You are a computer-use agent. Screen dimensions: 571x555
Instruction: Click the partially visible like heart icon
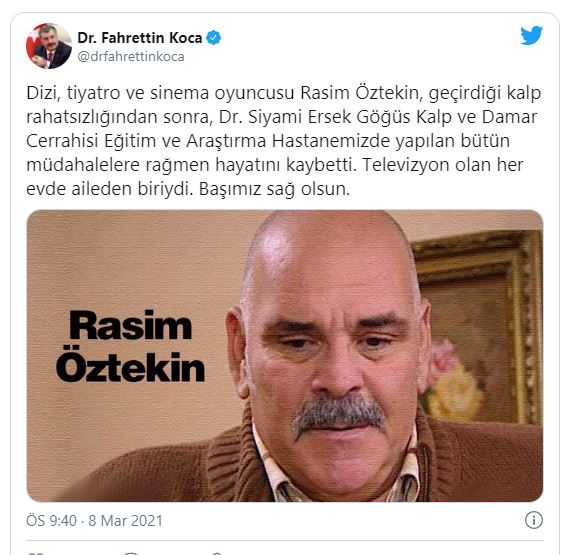click(36, 553)
